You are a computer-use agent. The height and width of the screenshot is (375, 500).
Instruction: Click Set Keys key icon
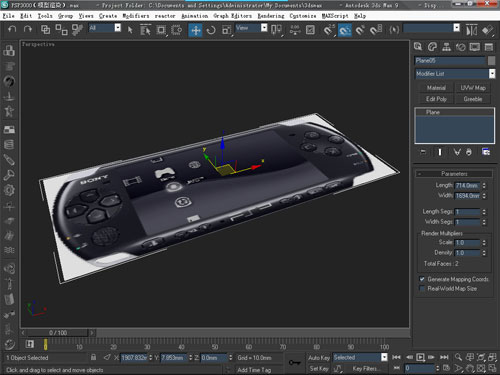coord(295,362)
